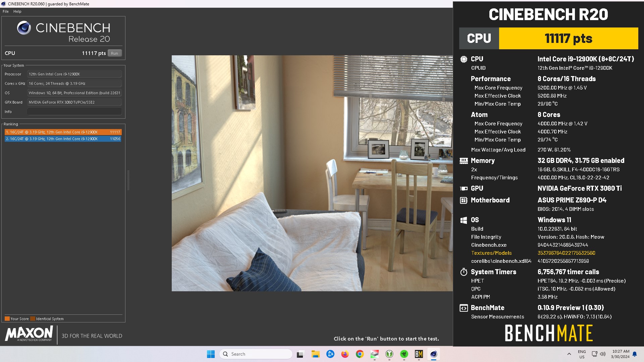Click the MAXON logo
This screenshot has width=644, height=362.
tap(29, 334)
